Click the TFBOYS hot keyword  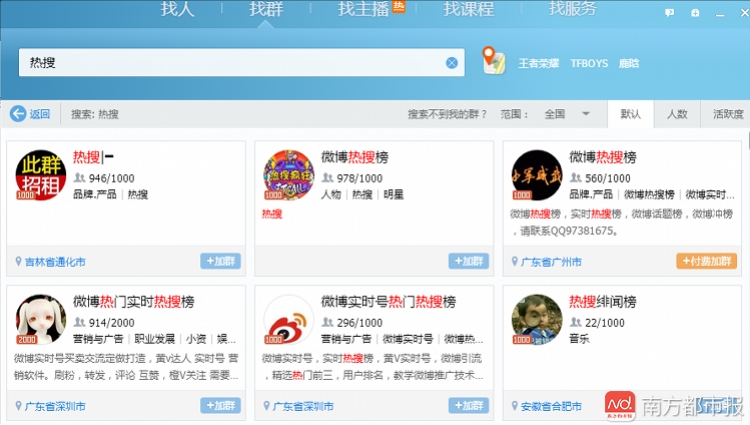pyautogui.click(x=589, y=63)
